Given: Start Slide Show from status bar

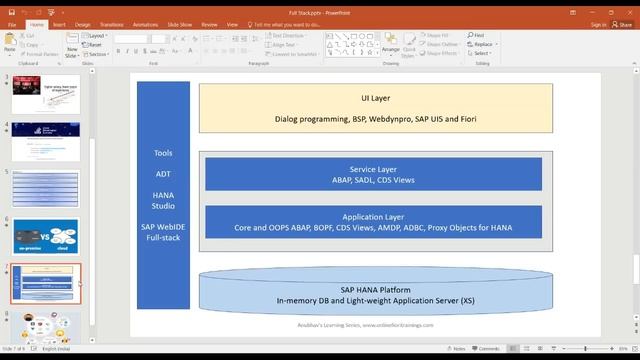Looking at the screenshot, I should click(554, 349).
